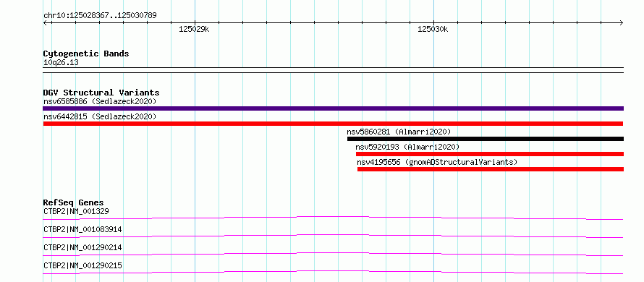This screenshot has width=644, height=282.
Task: Open nsv6442815 (Sedlazeck2020) label
Action: (x=100, y=116)
